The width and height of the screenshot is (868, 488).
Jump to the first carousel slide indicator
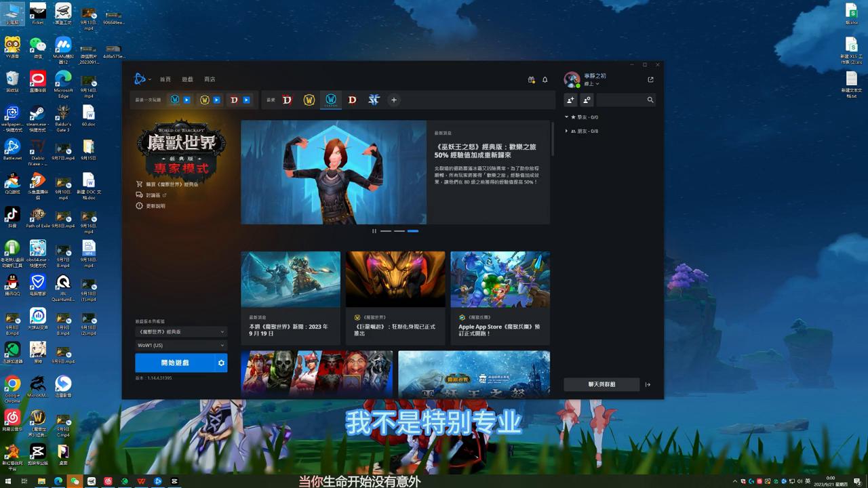click(385, 231)
